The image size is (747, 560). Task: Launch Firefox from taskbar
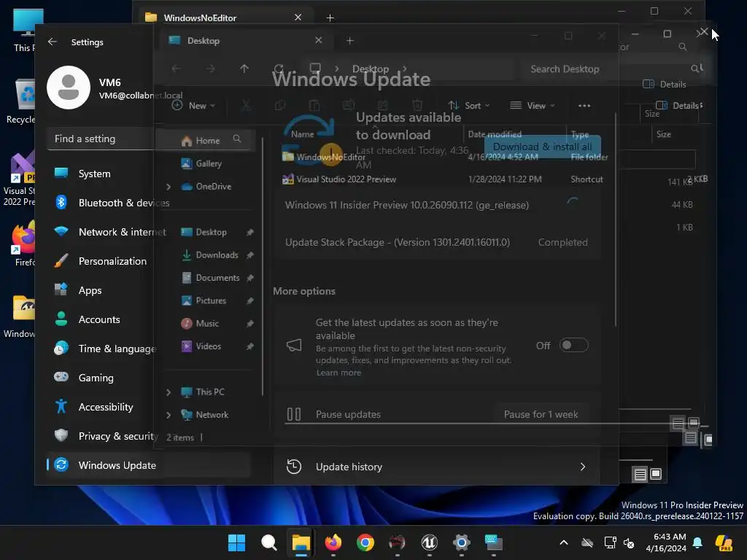pyautogui.click(x=333, y=542)
